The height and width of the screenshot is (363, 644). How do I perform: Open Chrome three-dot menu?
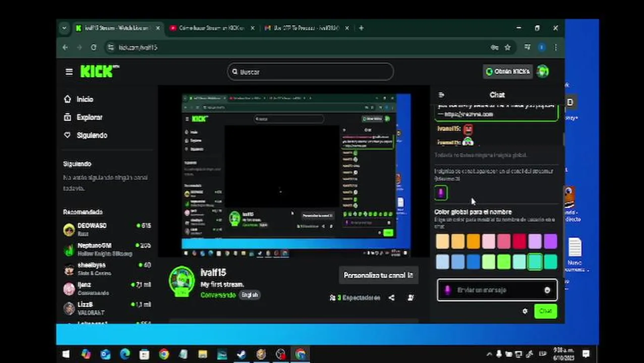(555, 47)
